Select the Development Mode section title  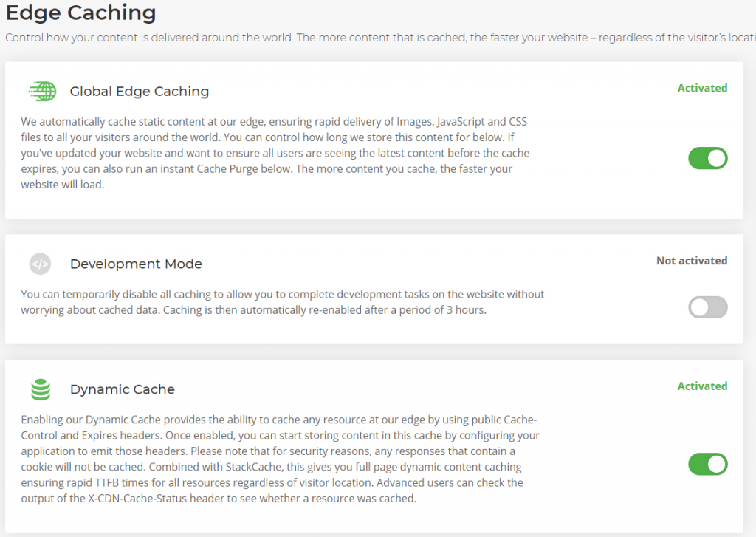[136, 264]
